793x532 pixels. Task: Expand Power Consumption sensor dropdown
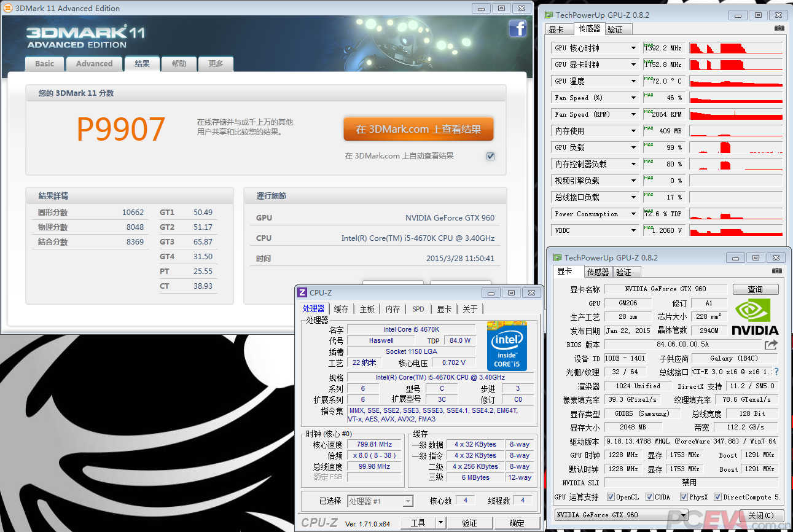[x=633, y=214]
